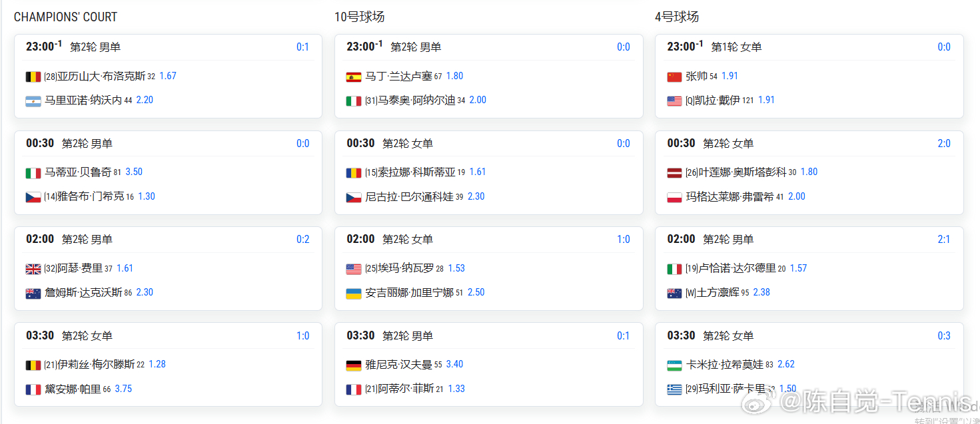This screenshot has width=980, height=424.
Task: Select odds 1.67 for 亚历山大·布洛克斯
Action: tap(168, 76)
